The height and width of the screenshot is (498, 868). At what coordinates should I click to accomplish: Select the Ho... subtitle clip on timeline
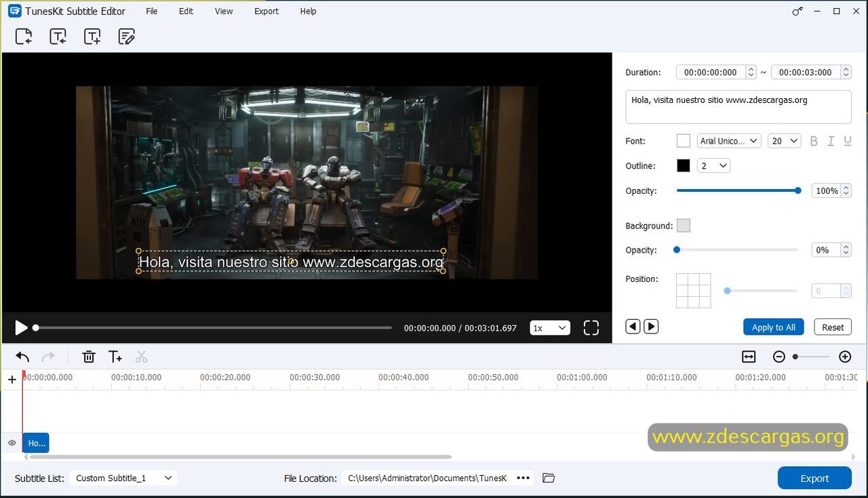pyautogui.click(x=36, y=443)
